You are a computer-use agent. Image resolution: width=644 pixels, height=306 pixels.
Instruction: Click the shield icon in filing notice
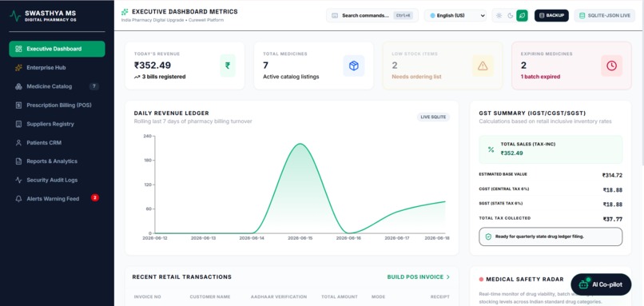[x=488, y=236]
